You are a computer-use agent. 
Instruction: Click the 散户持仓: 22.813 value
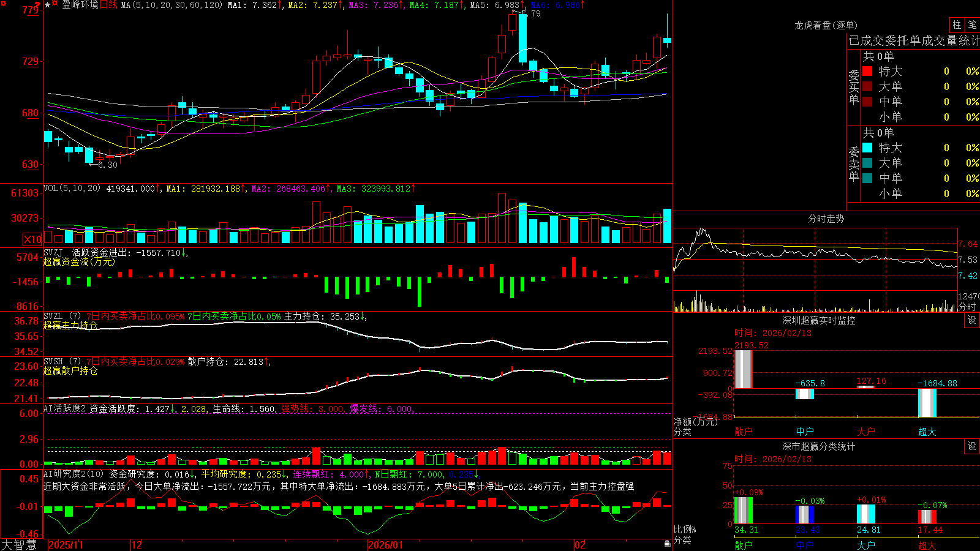[228, 362]
